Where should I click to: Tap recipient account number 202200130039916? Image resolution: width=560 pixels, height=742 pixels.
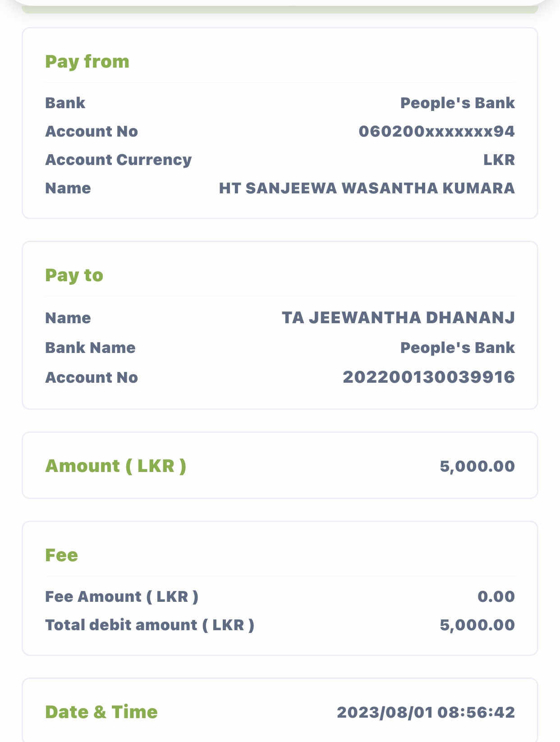[428, 377]
